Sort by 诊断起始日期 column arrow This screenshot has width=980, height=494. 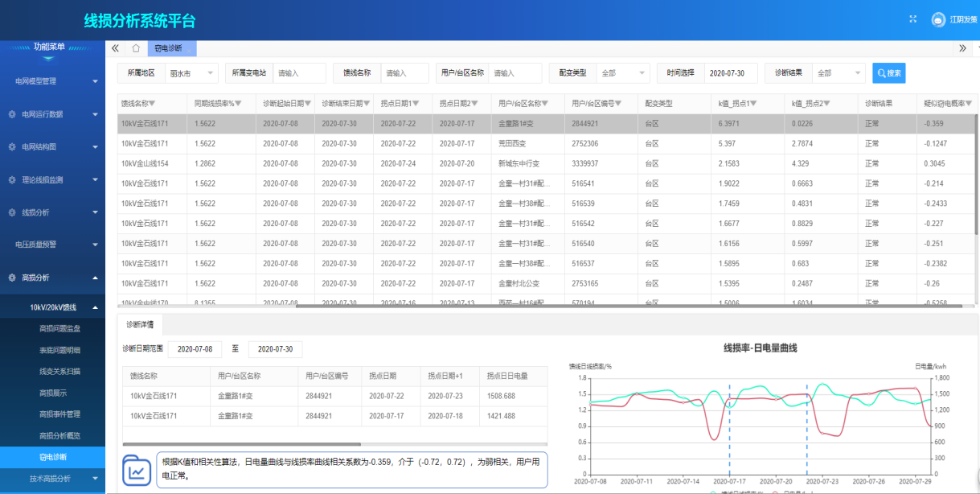[x=306, y=103]
